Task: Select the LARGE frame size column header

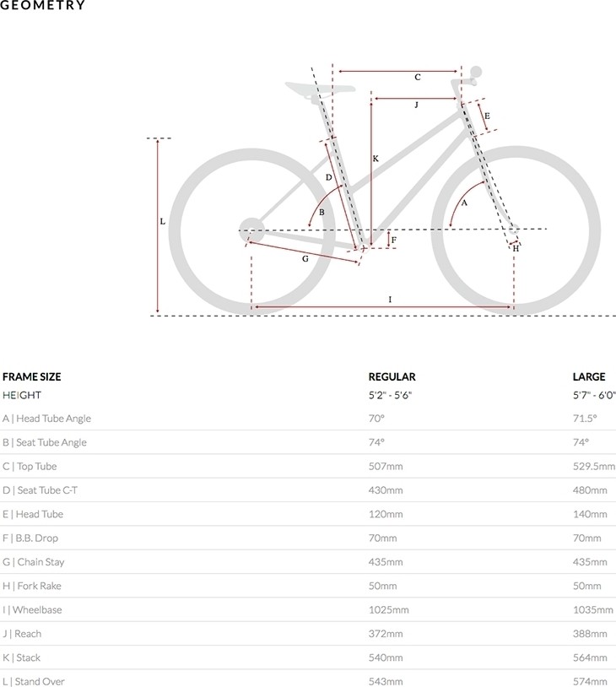Action: pyautogui.click(x=589, y=376)
